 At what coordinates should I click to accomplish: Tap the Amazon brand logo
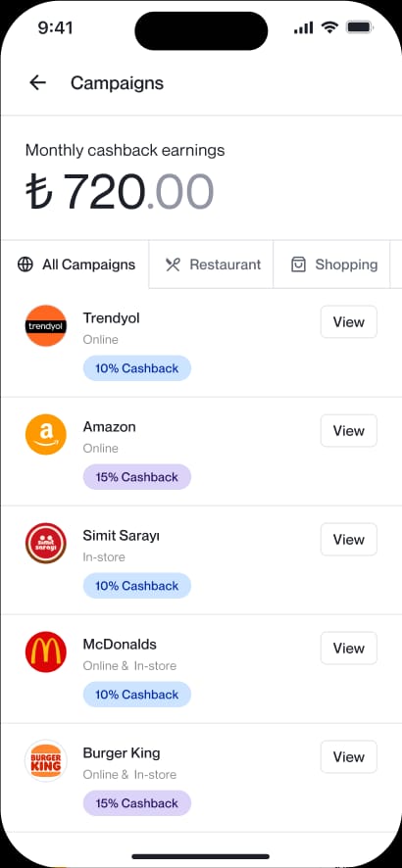(x=46, y=435)
